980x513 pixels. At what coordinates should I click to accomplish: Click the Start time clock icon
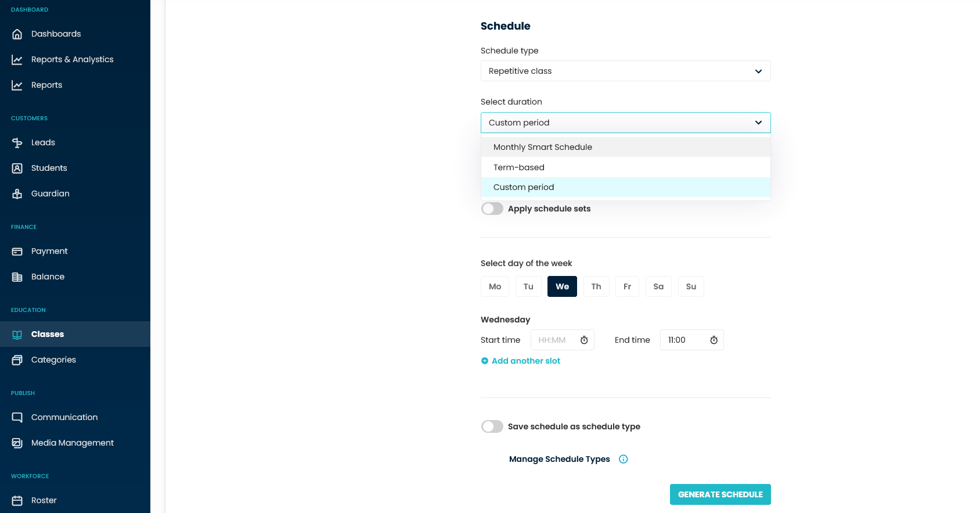pyautogui.click(x=584, y=340)
